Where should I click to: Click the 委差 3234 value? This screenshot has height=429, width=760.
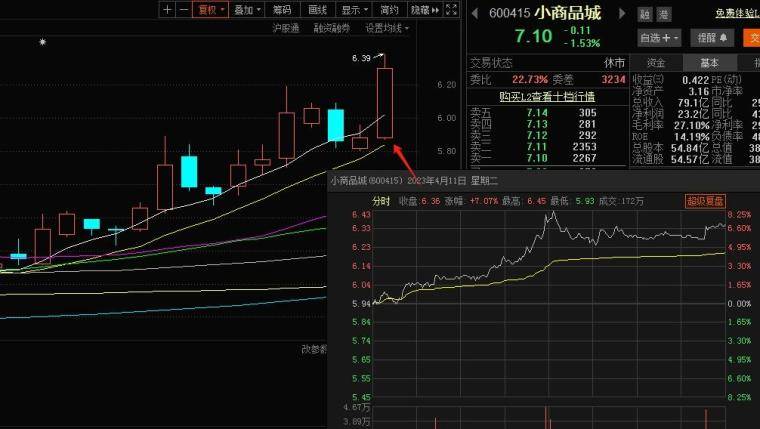tap(613, 79)
